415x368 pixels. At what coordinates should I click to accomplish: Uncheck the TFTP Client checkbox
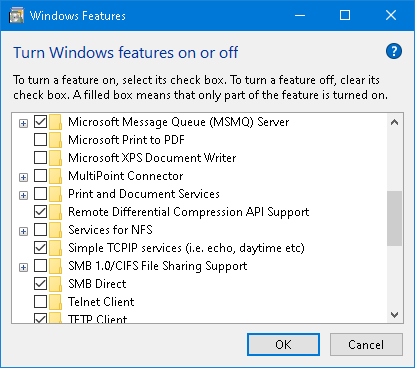(x=40, y=318)
